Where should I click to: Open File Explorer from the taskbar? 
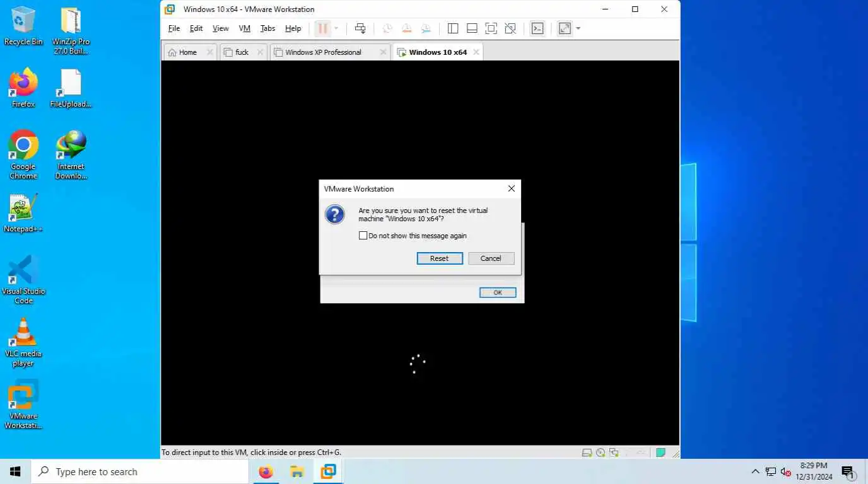pyautogui.click(x=297, y=471)
